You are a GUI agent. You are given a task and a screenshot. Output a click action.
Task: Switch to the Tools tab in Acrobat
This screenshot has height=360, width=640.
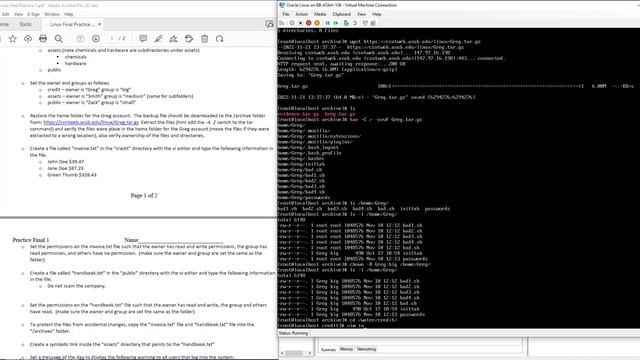pyautogui.click(x=25, y=24)
